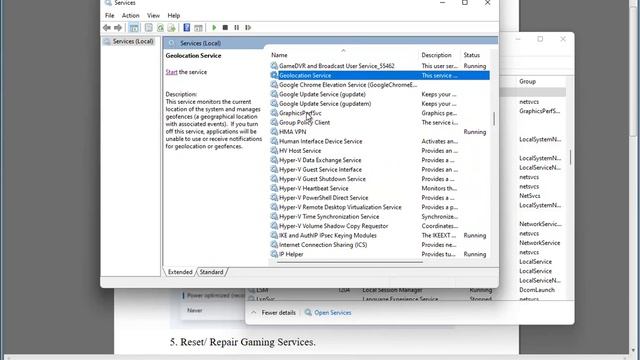This screenshot has height=360, width=640.
Task: Open the Action menu
Action: [x=131, y=16]
